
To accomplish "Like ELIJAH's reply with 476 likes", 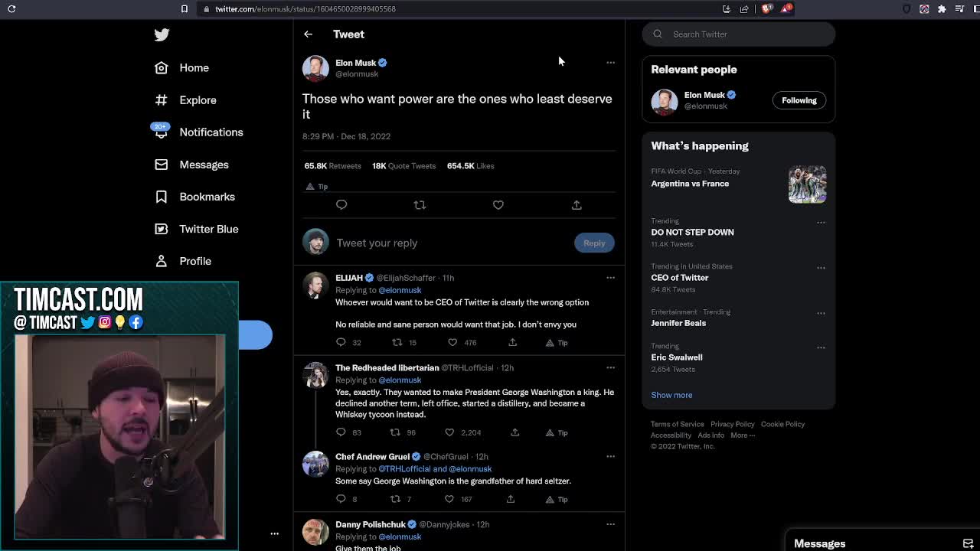I will 452,342.
